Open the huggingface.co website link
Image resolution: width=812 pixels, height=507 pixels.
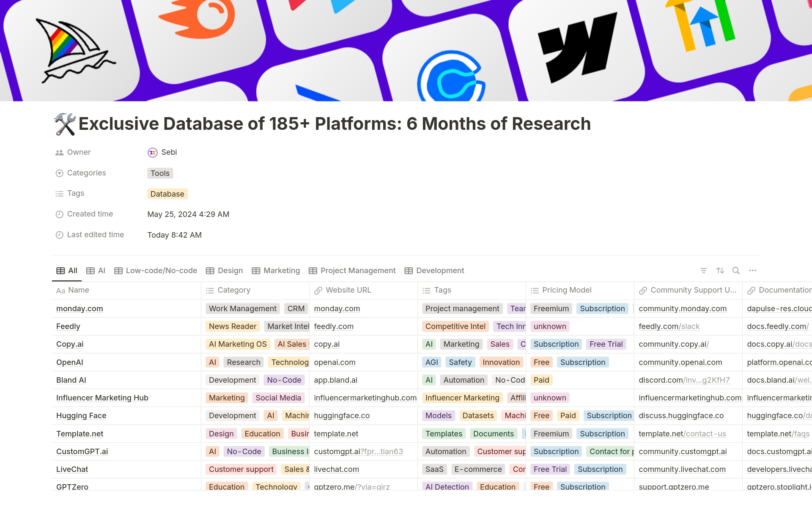pyautogui.click(x=342, y=416)
